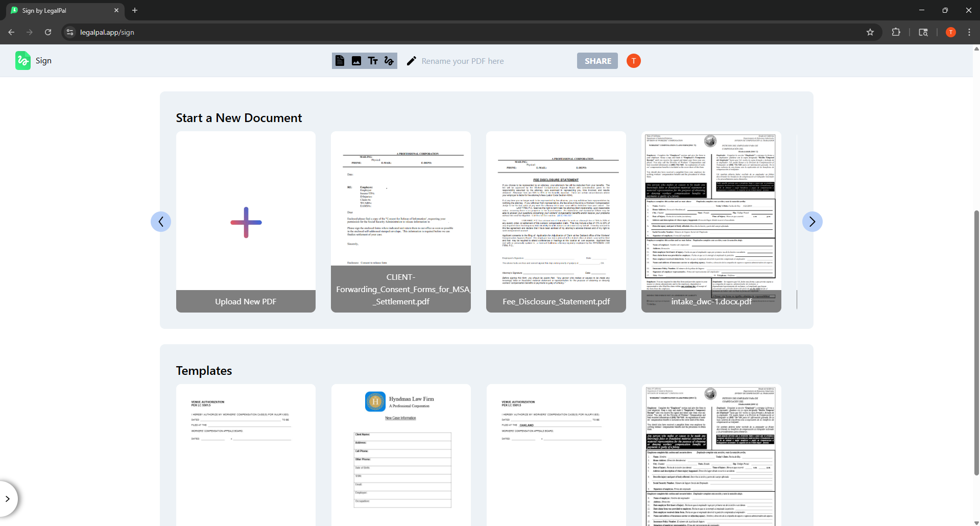Open the workers' compensation claim form template
This screenshot has width=980, height=526.
711,455
